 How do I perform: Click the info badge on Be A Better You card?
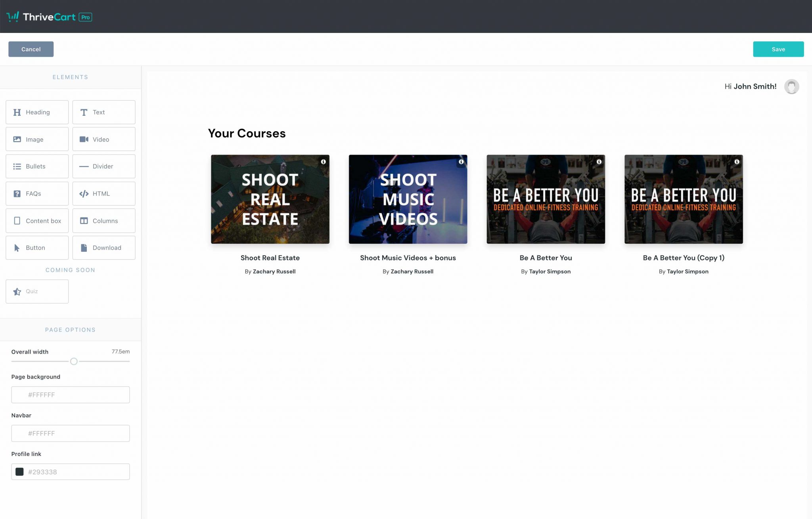(599, 162)
